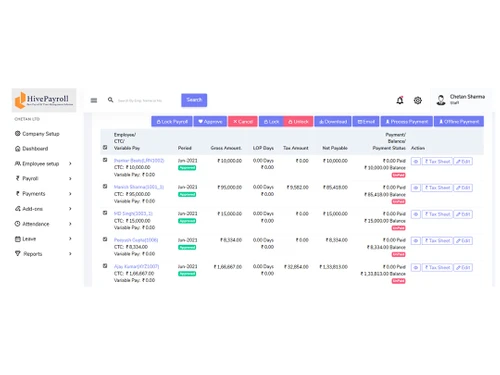The width and height of the screenshot is (500, 375).
Task: Click the blue Lock button
Action: tap(271, 122)
